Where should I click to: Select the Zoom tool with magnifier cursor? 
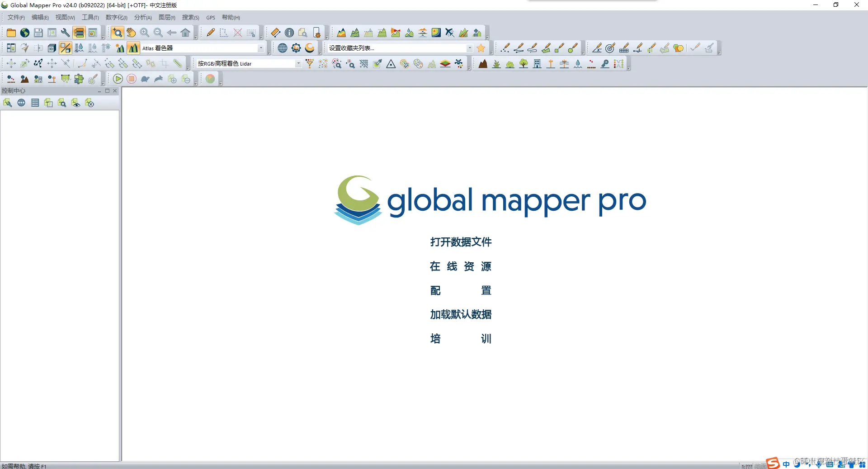[118, 33]
